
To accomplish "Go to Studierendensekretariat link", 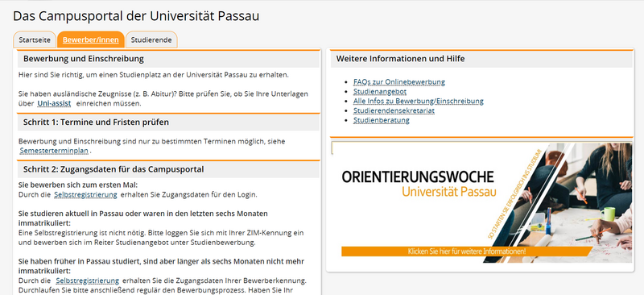I will (394, 110).
